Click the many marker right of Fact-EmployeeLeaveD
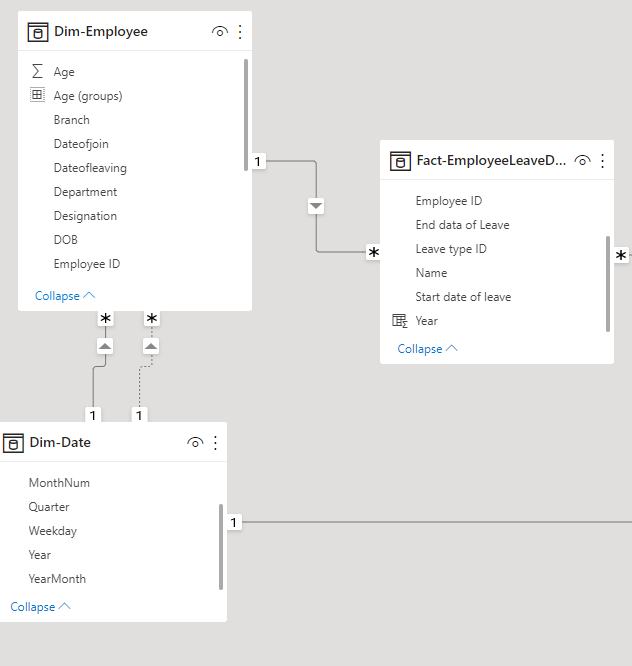Viewport: 632px width, 666px height. [621, 255]
